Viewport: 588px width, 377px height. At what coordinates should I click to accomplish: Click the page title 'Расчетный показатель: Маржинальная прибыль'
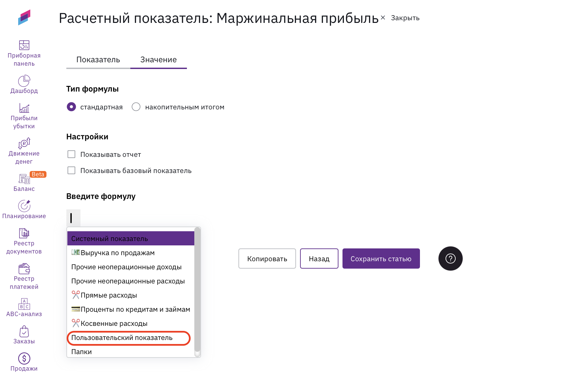pyautogui.click(x=219, y=18)
